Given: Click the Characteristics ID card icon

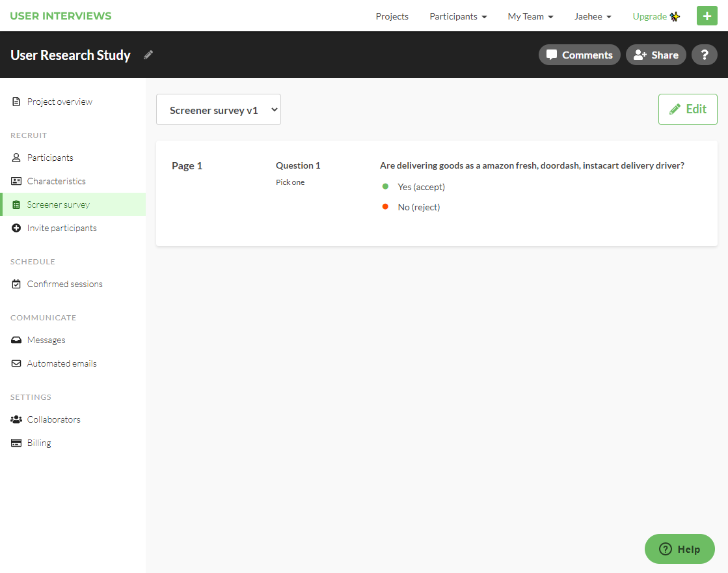Looking at the screenshot, I should [16, 181].
